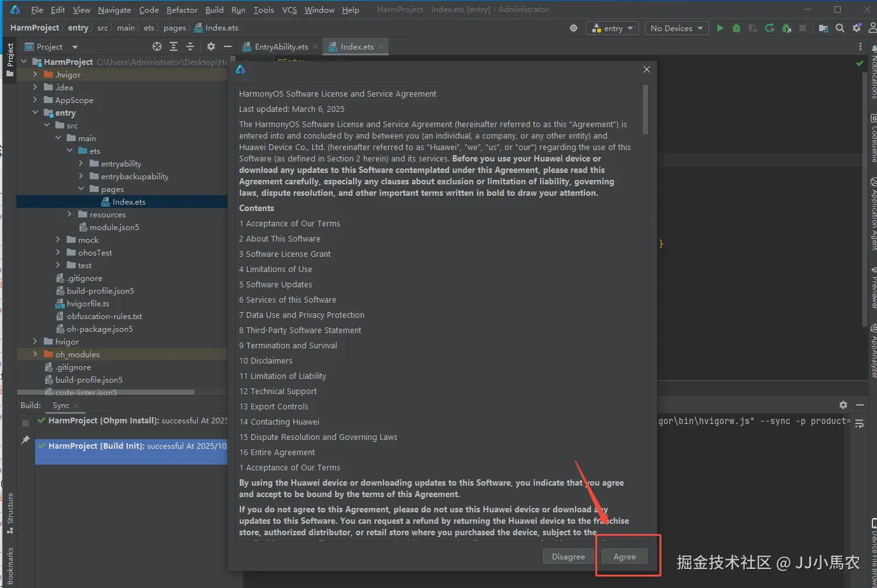Open the Previewer side panel

coord(874,288)
